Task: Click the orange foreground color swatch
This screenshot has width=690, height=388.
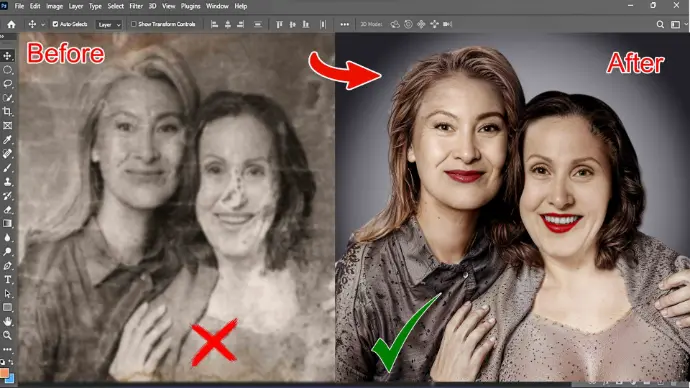Action: [4, 373]
